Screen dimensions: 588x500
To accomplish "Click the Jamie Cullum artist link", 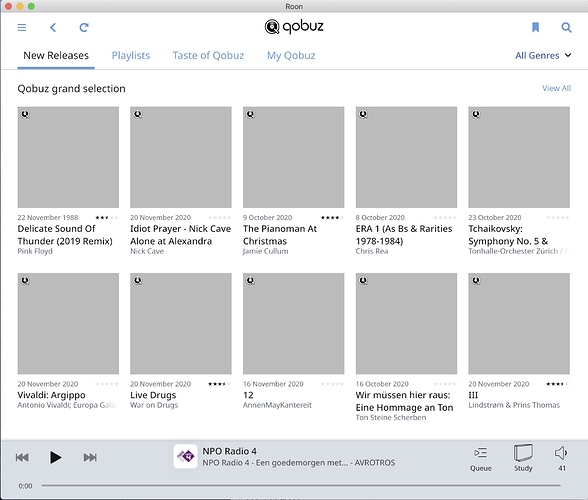I will pyautogui.click(x=266, y=251).
